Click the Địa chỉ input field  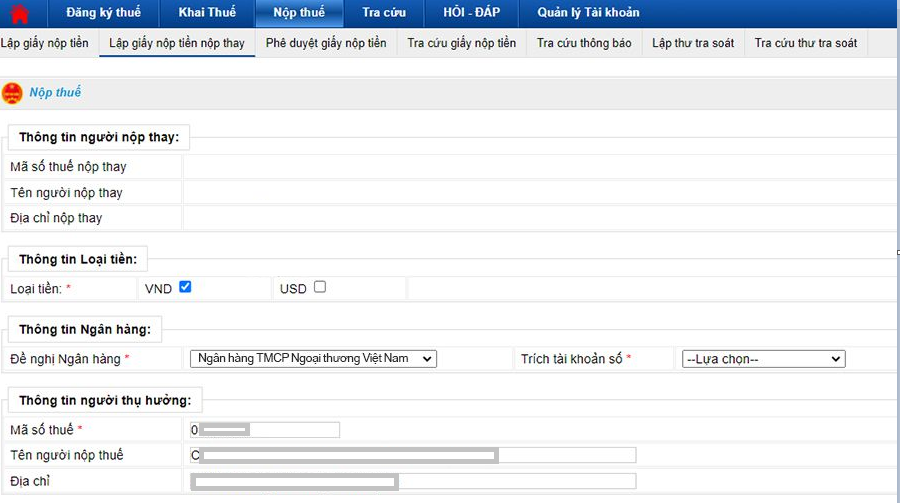click(412, 481)
